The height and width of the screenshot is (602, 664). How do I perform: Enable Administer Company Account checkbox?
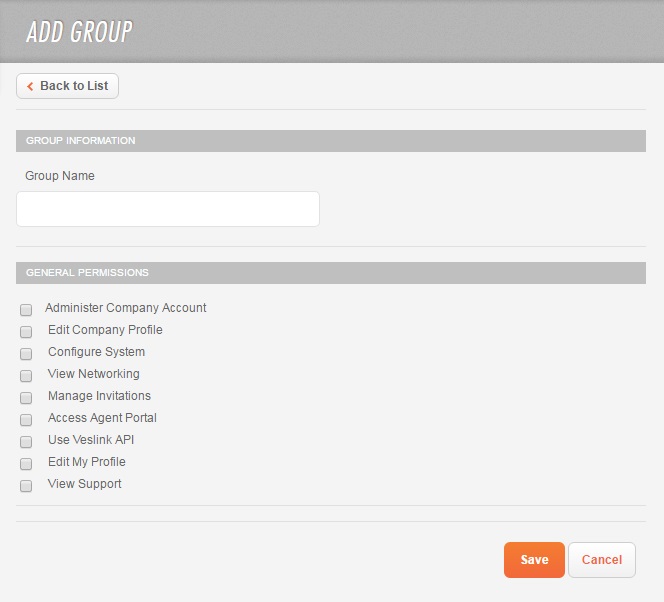click(x=26, y=310)
